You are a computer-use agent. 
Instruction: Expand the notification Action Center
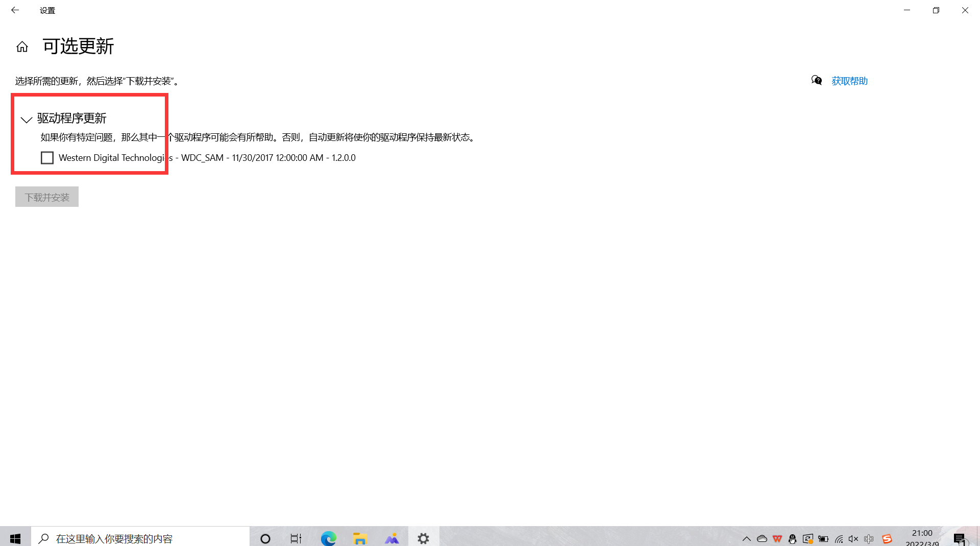(x=960, y=539)
